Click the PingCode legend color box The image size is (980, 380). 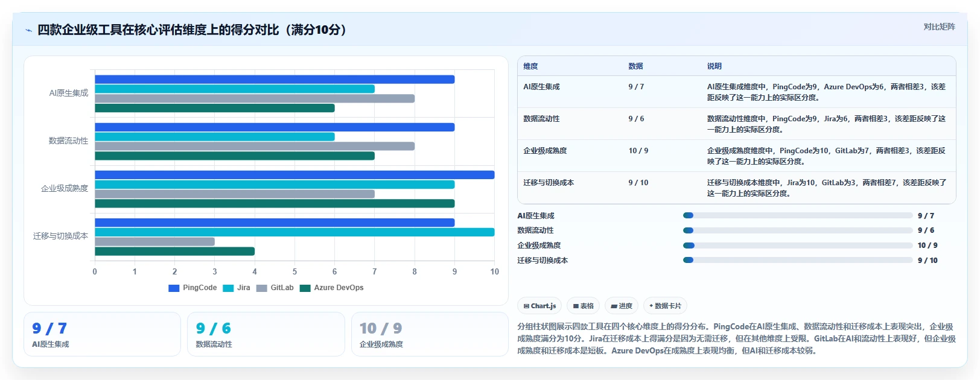pyautogui.click(x=174, y=288)
